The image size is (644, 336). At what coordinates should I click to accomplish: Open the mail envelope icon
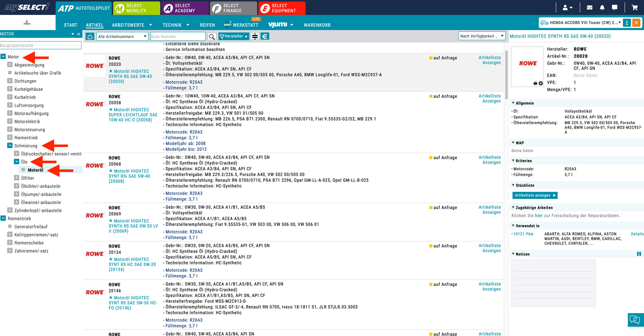click(590, 7)
